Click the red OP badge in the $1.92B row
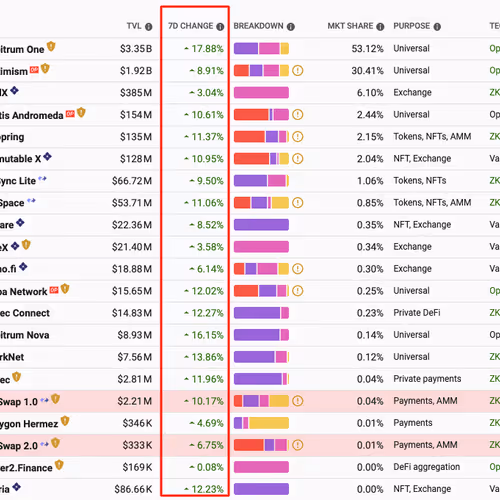The width and height of the screenshot is (500, 500). tap(34, 70)
